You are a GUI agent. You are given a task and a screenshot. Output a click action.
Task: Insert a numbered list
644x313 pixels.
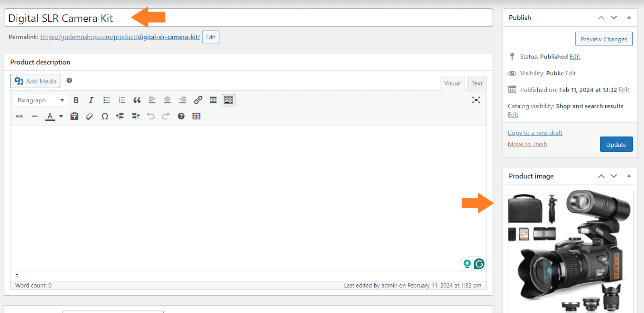pyautogui.click(x=122, y=100)
